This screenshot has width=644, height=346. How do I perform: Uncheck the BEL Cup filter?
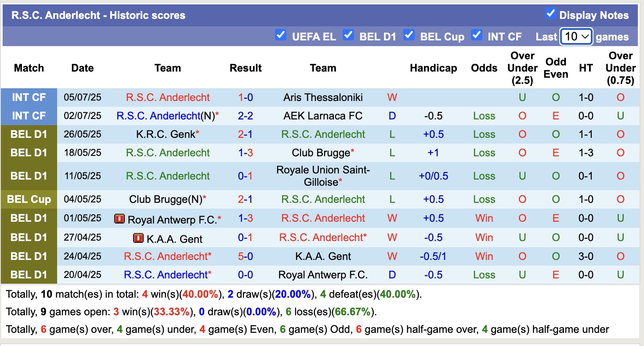[409, 36]
